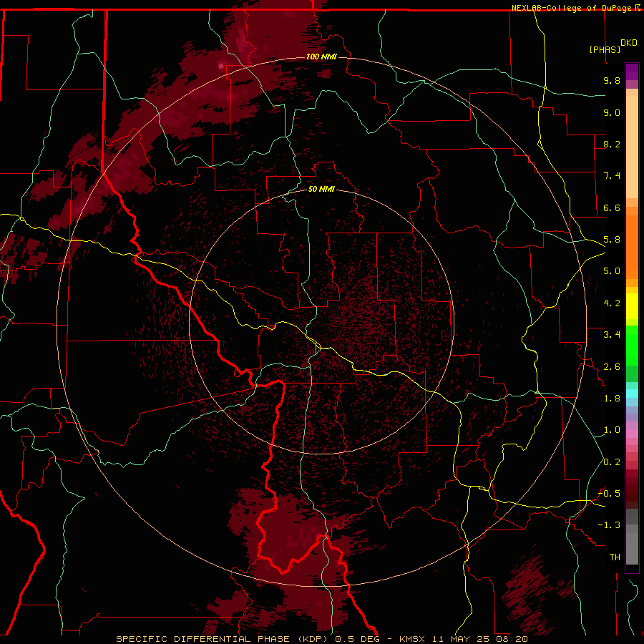The width and height of the screenshot is (644, 644).
Task: Click the 1.8 scale value
Action: tap(612, 399)
